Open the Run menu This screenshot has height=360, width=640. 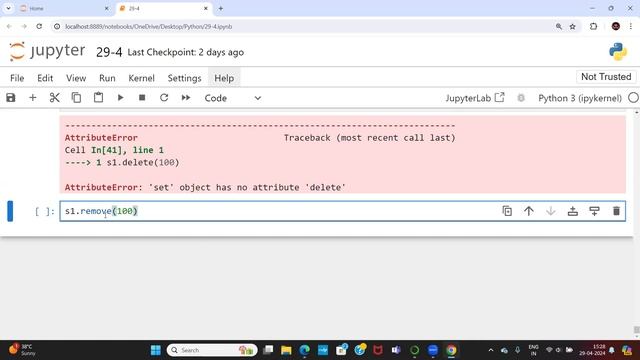point(107,78)
